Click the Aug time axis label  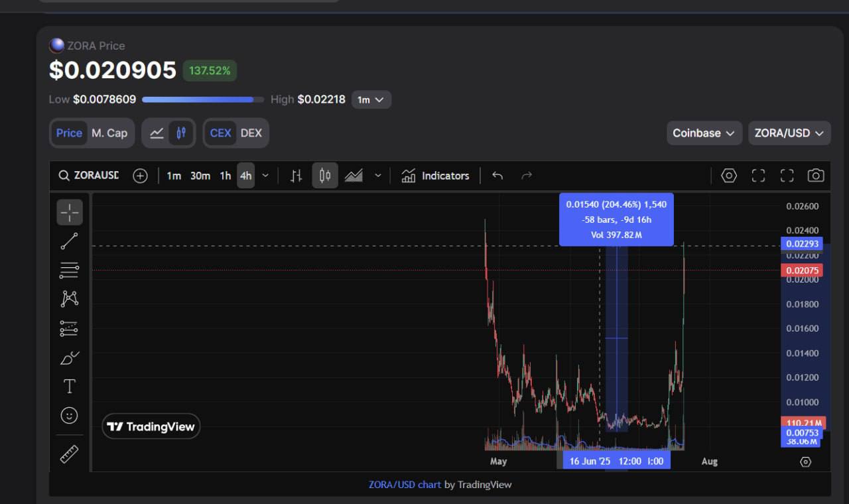(710, 462)
